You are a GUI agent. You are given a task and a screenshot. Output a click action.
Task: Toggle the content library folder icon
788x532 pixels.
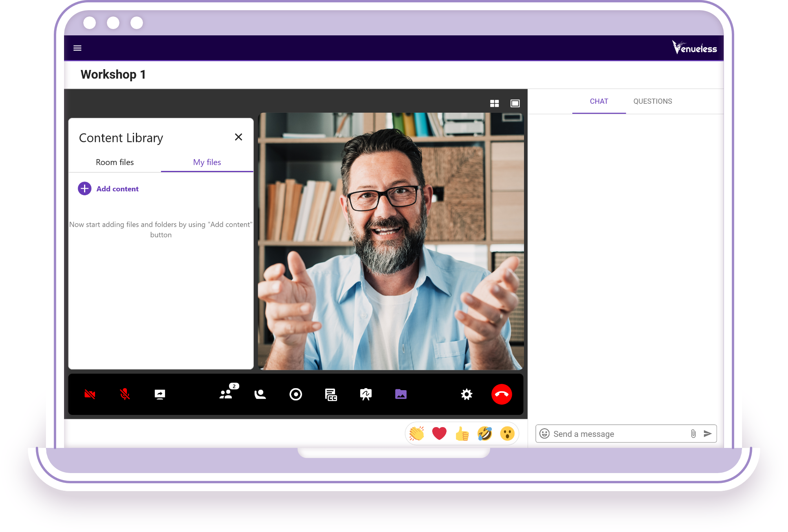click(401, 394)
